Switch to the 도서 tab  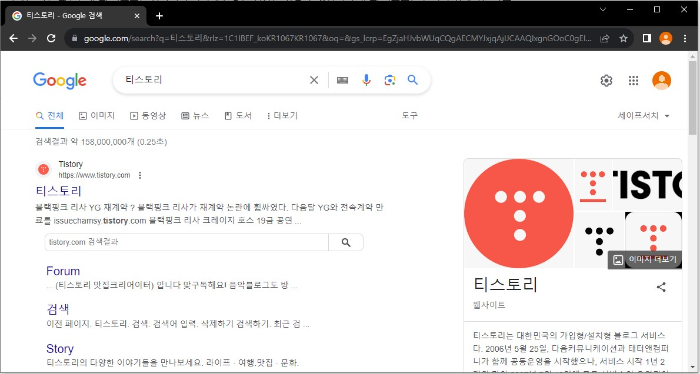pyautogui.click(x=238, y=116)
